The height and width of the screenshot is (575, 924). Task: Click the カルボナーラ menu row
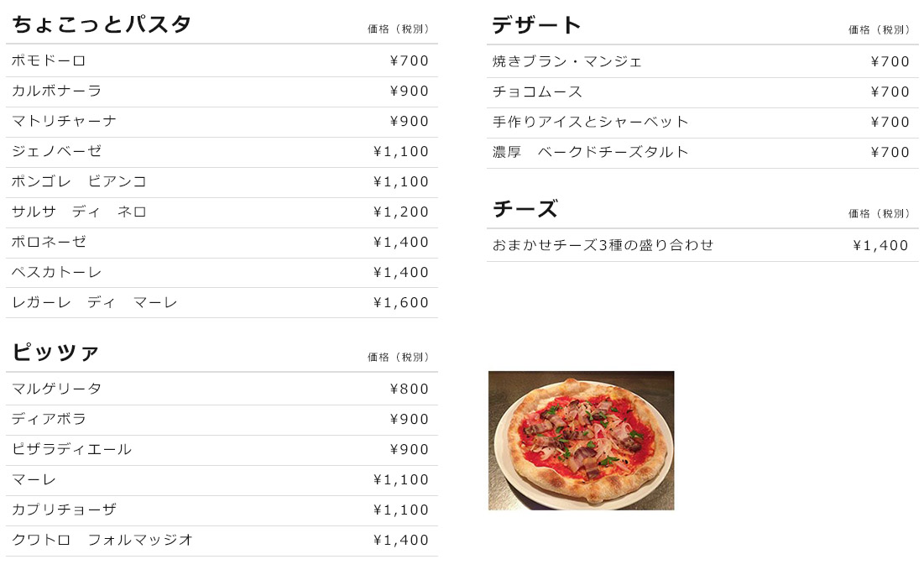tap(56, 91)
